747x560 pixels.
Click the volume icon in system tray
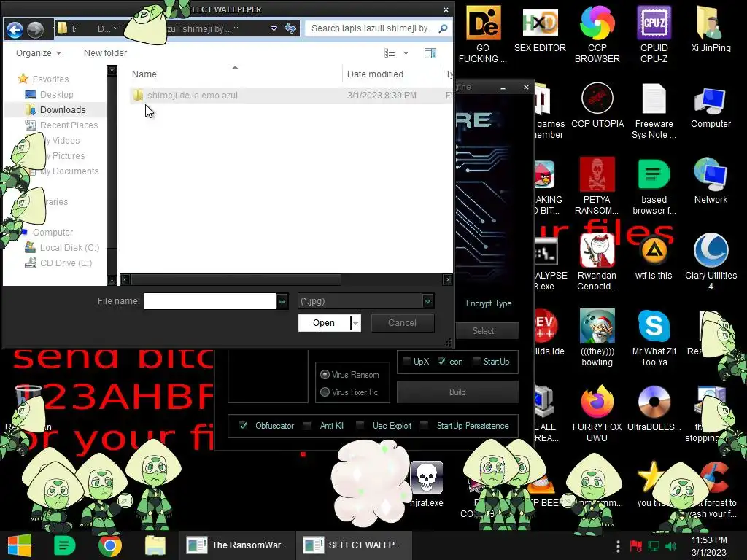(x=670, y=546)
